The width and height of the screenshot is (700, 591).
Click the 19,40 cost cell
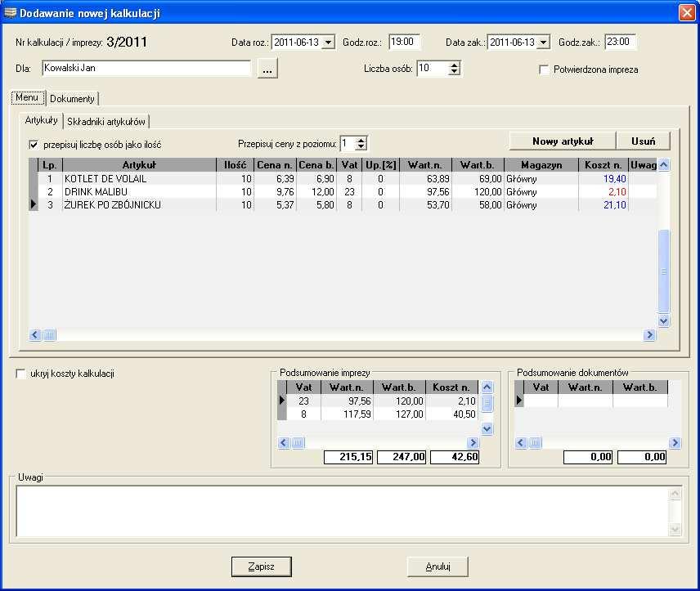(x=604, y=179)
